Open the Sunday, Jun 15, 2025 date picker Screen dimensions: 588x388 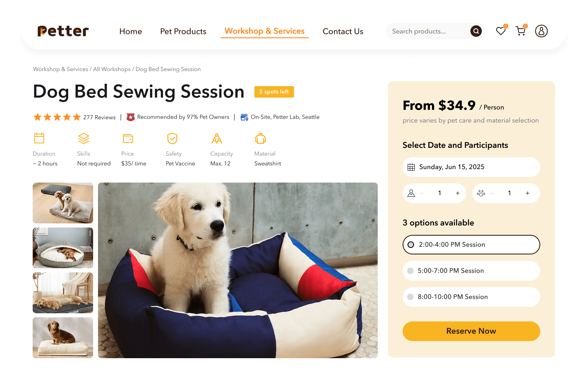pos(471,167)
